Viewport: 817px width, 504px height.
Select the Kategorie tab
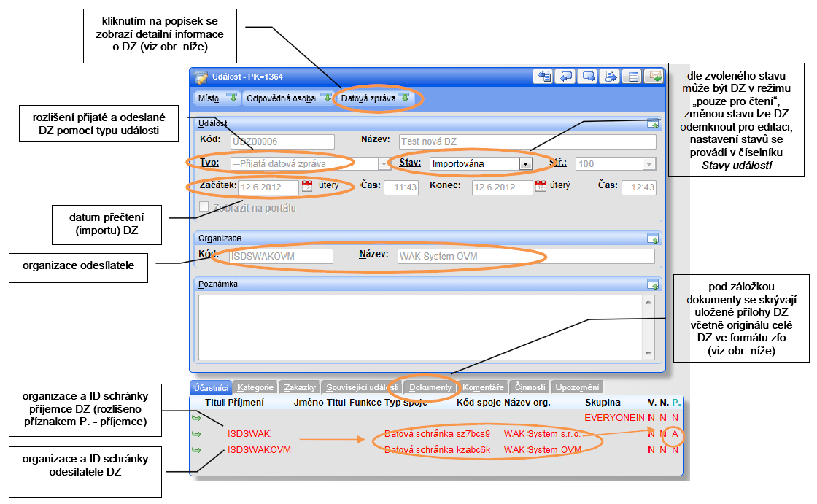pyautogui.click(x=255, y=387)
